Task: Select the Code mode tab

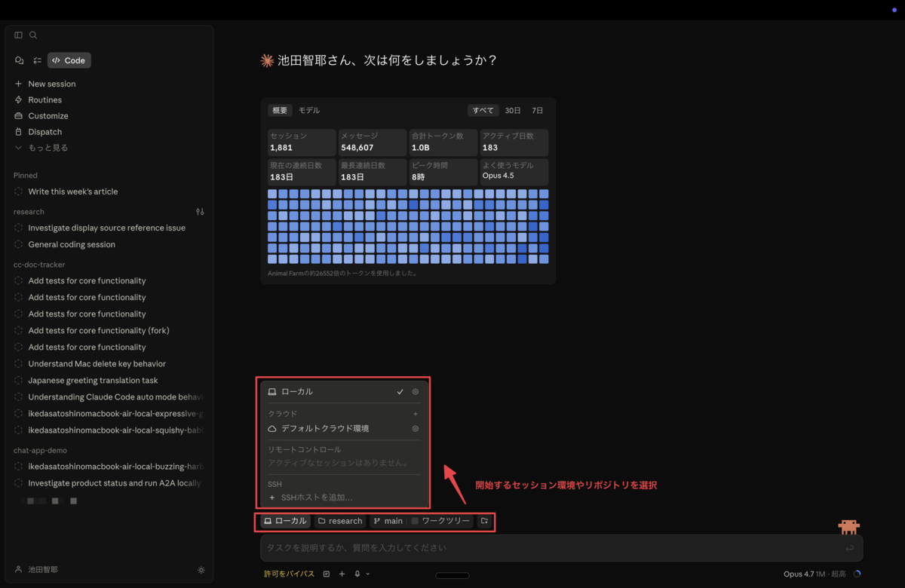Action: (69, 60)
